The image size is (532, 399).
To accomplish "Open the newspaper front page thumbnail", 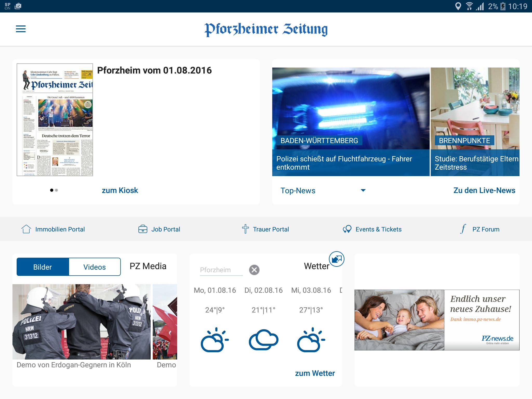I will click(x=55, y=120).
